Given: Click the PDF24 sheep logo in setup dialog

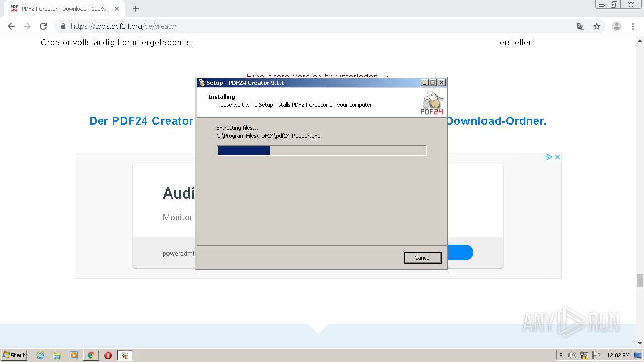Looking at the screenshot, I should pyautogui.click(x=432, y=103).
